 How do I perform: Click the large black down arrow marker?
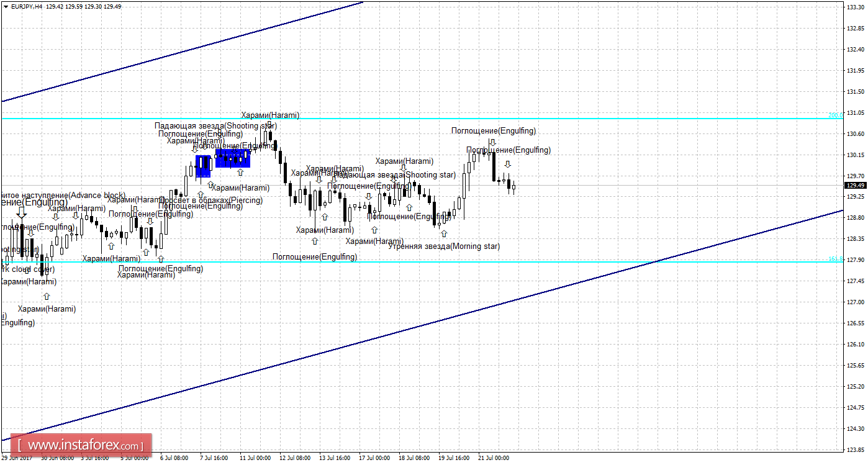22,212
